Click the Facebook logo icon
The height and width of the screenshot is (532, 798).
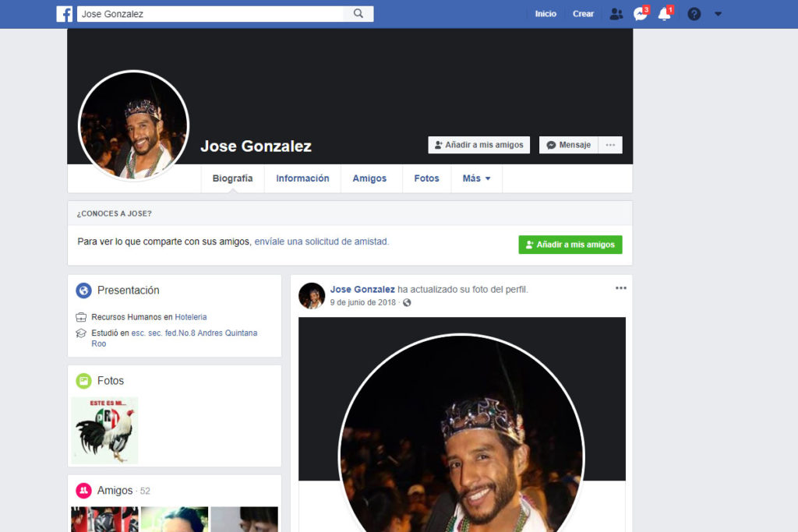[65, 14]
